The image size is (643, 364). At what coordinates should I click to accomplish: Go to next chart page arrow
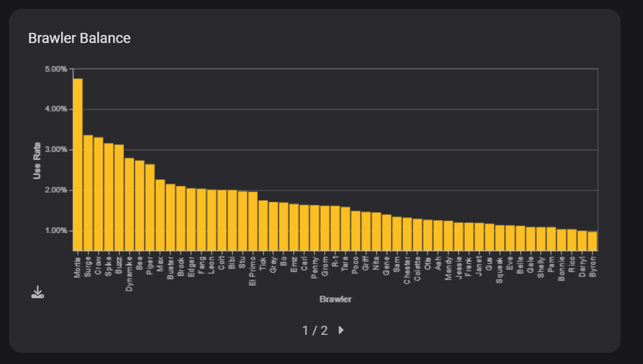click(341, 330)
